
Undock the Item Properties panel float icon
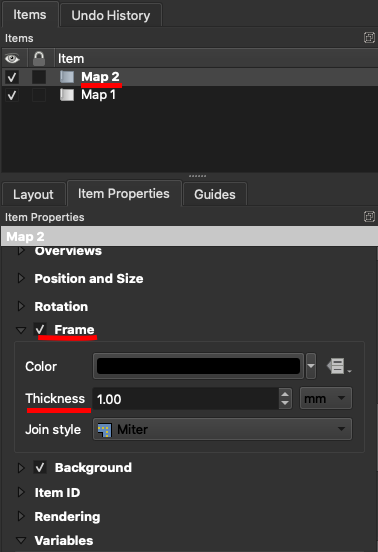pos(369,217)
